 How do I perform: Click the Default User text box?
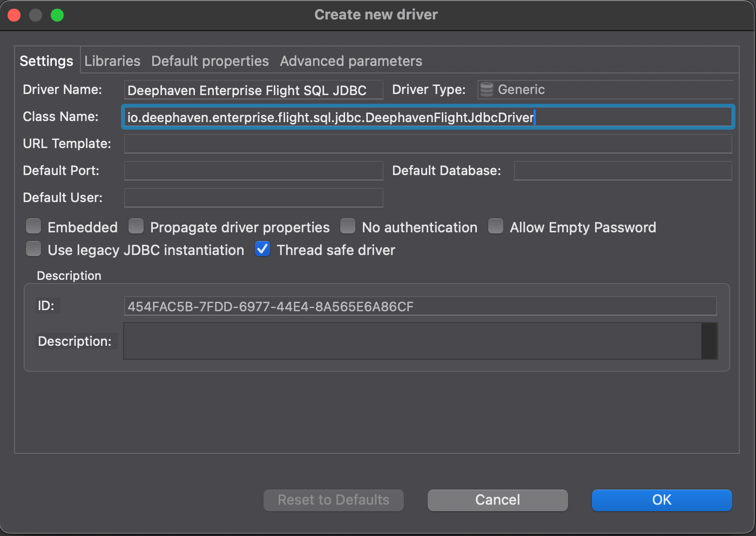click(x=253, y=198)
